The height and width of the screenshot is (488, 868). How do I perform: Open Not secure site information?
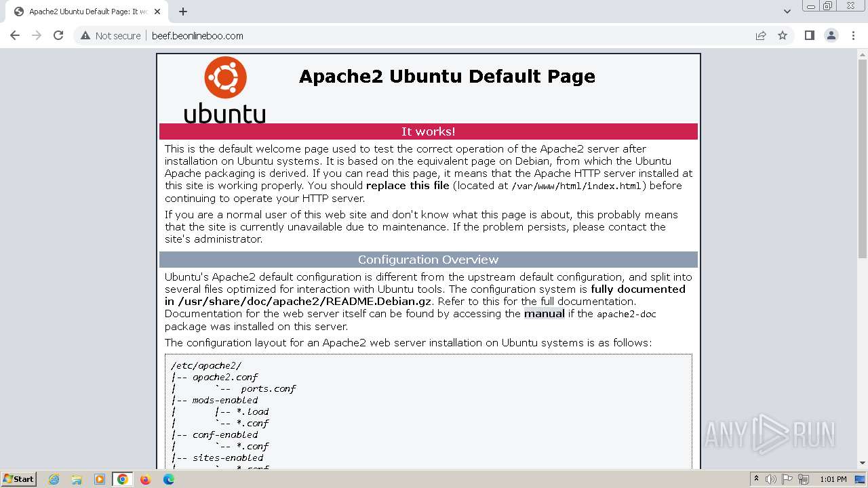point(111,36)
